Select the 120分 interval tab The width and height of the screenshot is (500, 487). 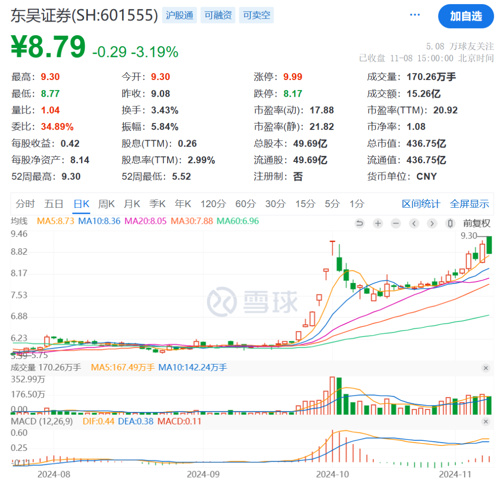coord(213,204)
